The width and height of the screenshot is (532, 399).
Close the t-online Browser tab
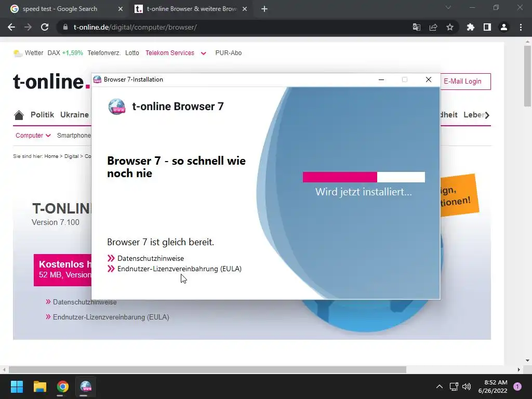(245, 9)
